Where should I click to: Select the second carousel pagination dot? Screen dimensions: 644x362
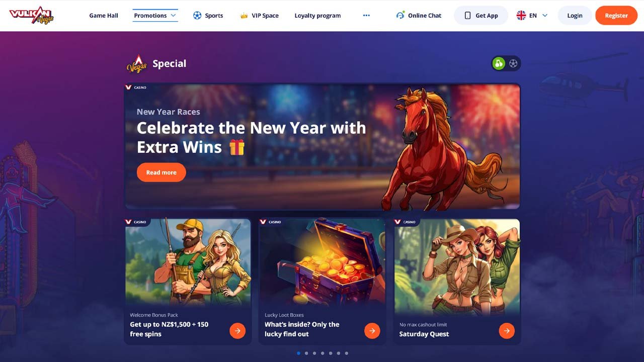306,353
